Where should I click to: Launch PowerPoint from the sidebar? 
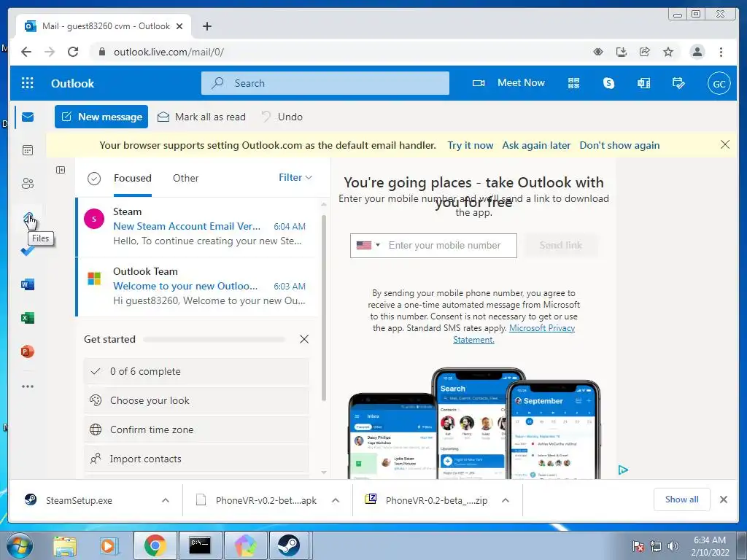[28, 352]
